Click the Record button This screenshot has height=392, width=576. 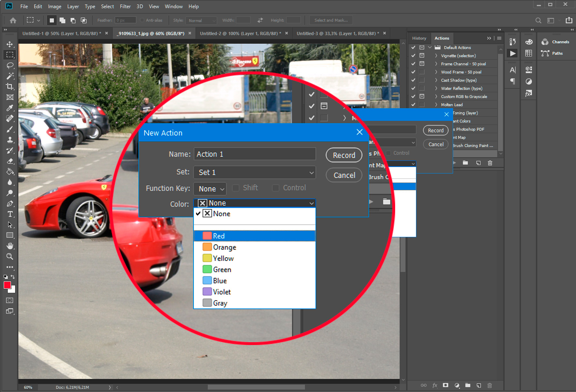tap(344, 155)
